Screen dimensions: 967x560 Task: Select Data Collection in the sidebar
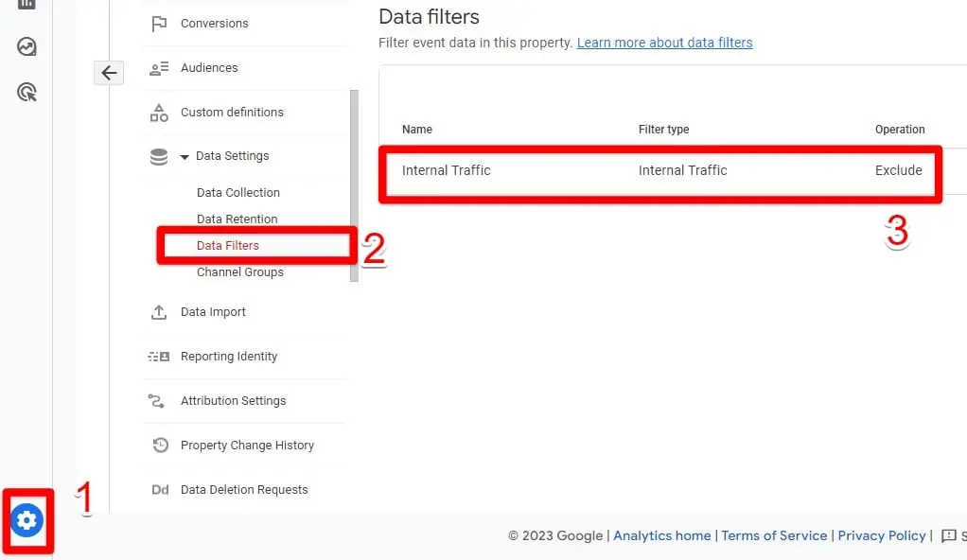pyautogui.click(x=237, y=192)
